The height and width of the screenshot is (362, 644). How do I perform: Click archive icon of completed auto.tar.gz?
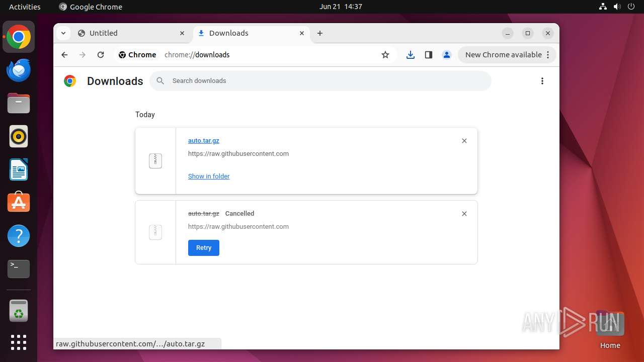pyautogui.click(x=155, y=161)
